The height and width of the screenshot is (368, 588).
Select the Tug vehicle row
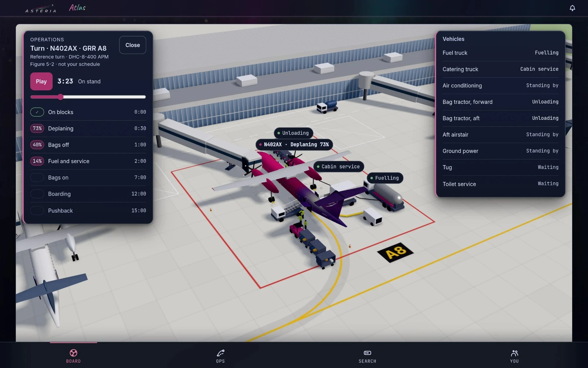(x=500, y=167)
